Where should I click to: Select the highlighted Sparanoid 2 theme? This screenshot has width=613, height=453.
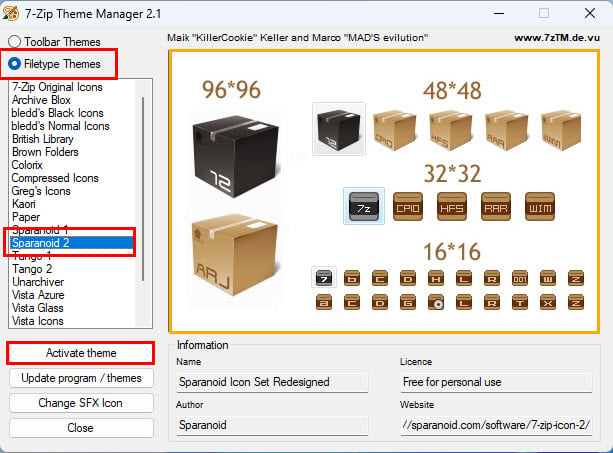coord(72,243)
